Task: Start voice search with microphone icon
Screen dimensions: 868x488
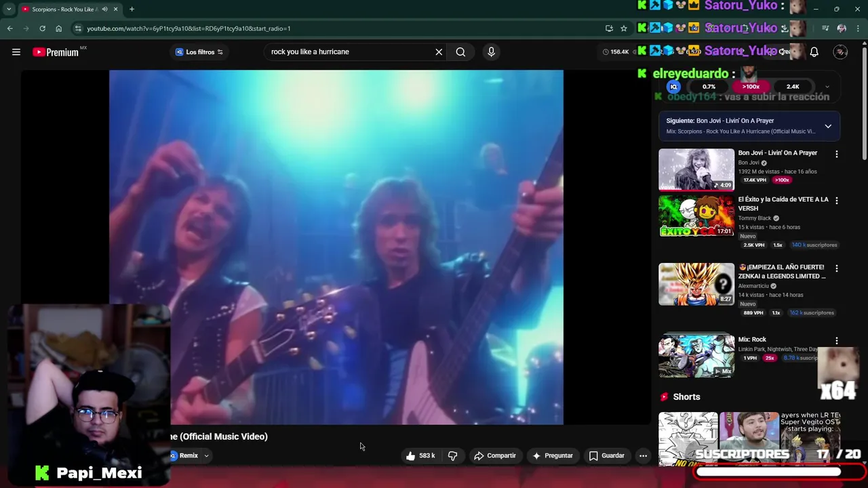Action: pyautogui.click(x=492, y=52)
